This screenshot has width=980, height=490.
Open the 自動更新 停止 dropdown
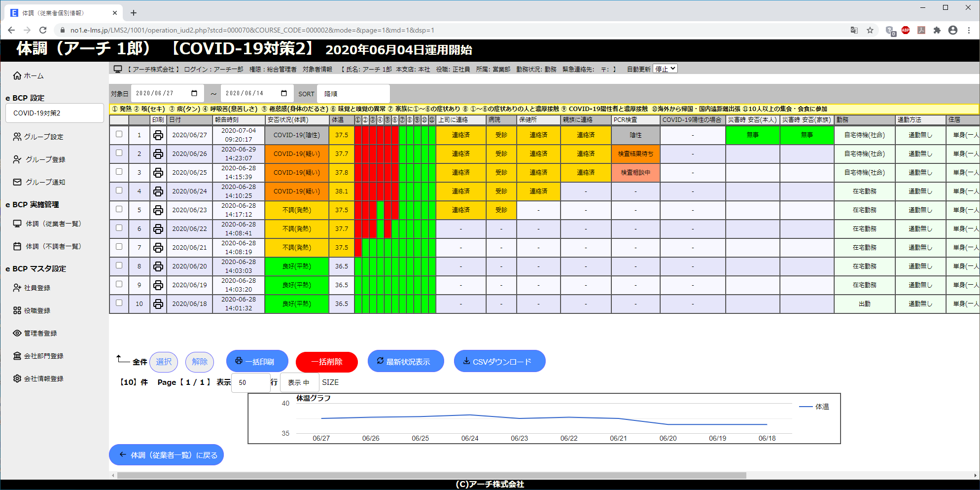(x=665, y=69)
